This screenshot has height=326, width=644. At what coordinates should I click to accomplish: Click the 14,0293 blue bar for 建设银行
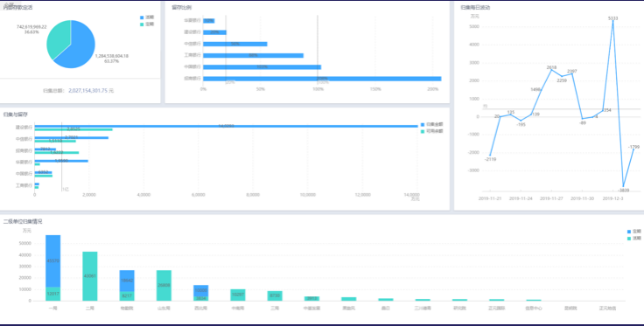click(227, 126)
